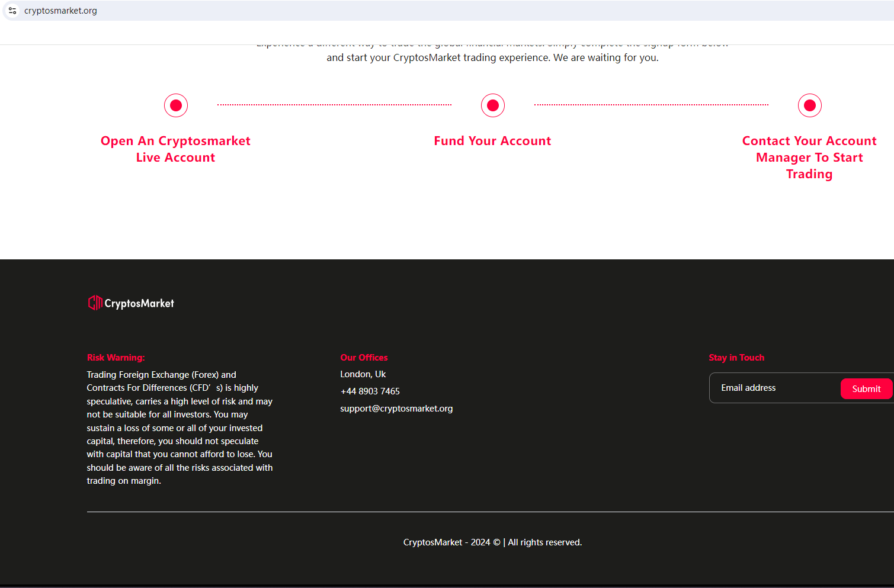The image size is (894, 588).
Task: Click the cryptosmarket.org URL in address bar
Action: pos(60,11)
